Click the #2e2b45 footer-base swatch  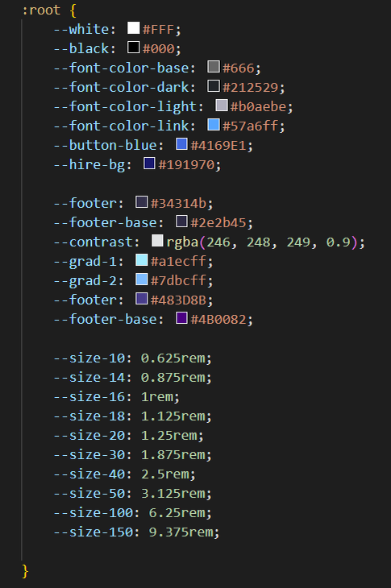click(181, 222)
